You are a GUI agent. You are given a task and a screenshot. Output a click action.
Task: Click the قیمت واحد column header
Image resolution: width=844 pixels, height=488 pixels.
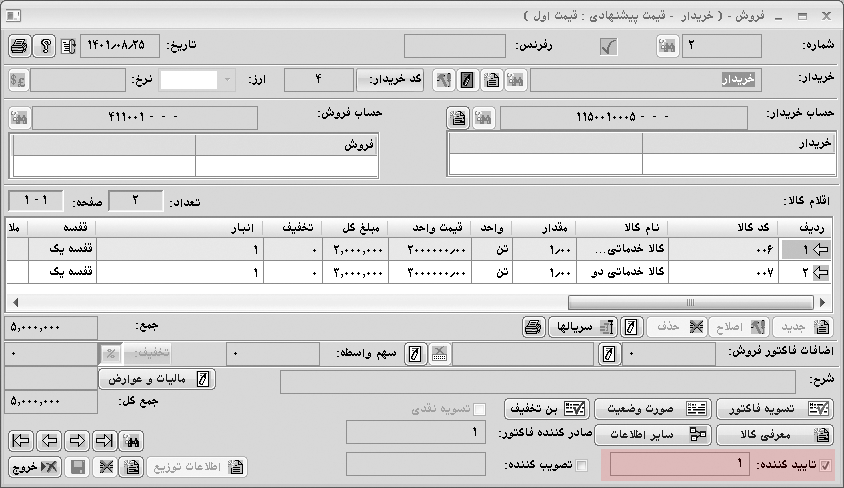(440, 227)
